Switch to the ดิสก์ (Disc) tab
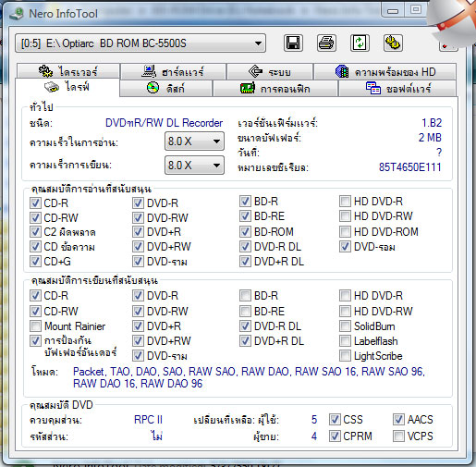The height and width of the screenshot is (467, 476). point(165,89)
